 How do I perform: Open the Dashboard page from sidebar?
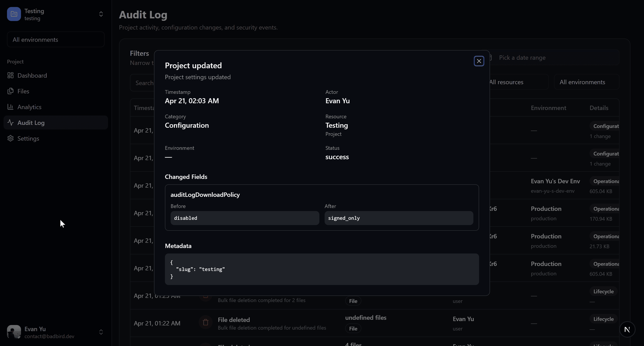click(x=56, y=75)
